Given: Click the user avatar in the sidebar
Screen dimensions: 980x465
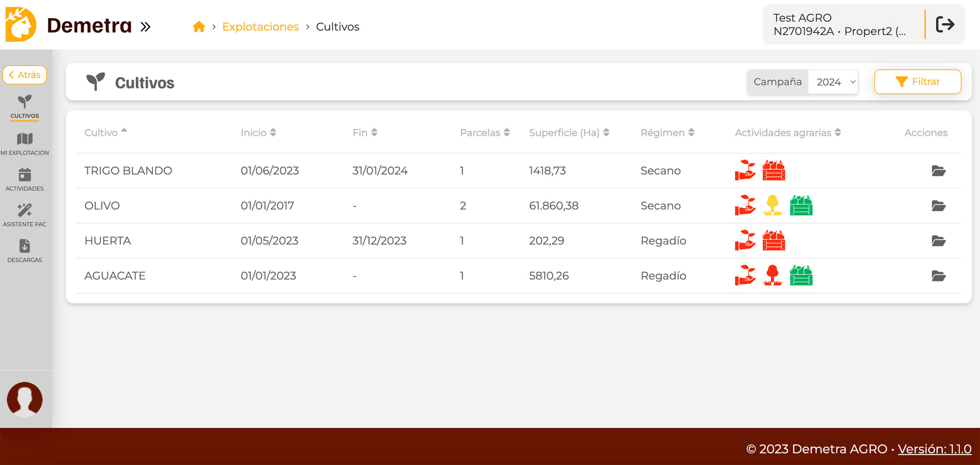Looking at the screenshot, I should click(x=24, y=399).
